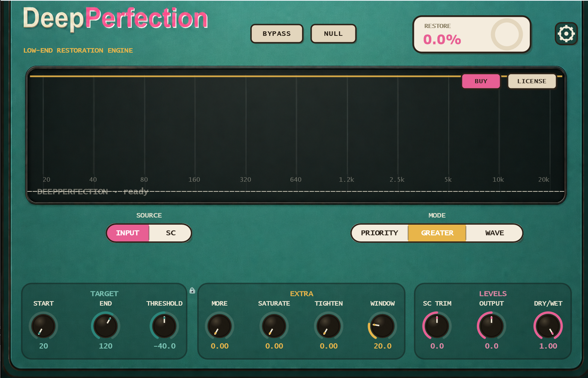588x378 pixels.
Task: Click the BYPASS button
Action: (277, 34)
